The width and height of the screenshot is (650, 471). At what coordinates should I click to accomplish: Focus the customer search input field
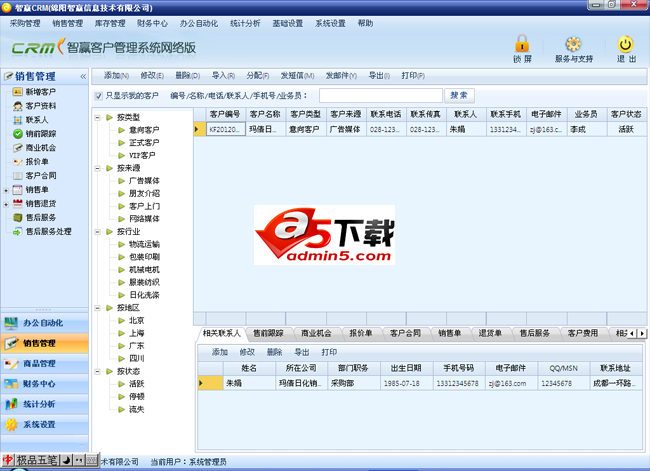(x=381, y=95)
